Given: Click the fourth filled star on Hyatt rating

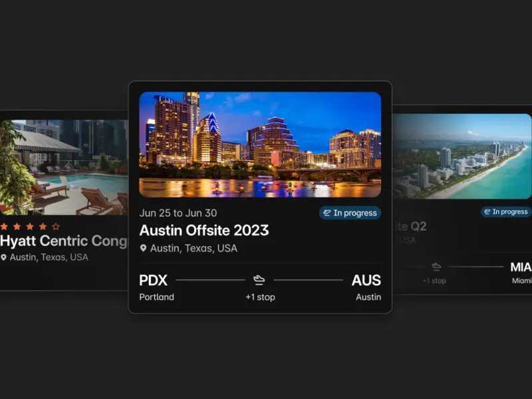Looking at the screenshot, I should pyautogui.click(x=43, y=226).
